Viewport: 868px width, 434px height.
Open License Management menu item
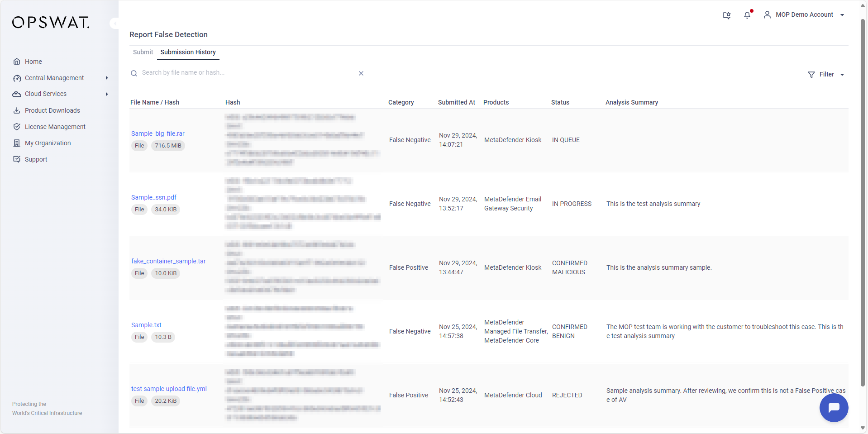click(x=55, y=127)
